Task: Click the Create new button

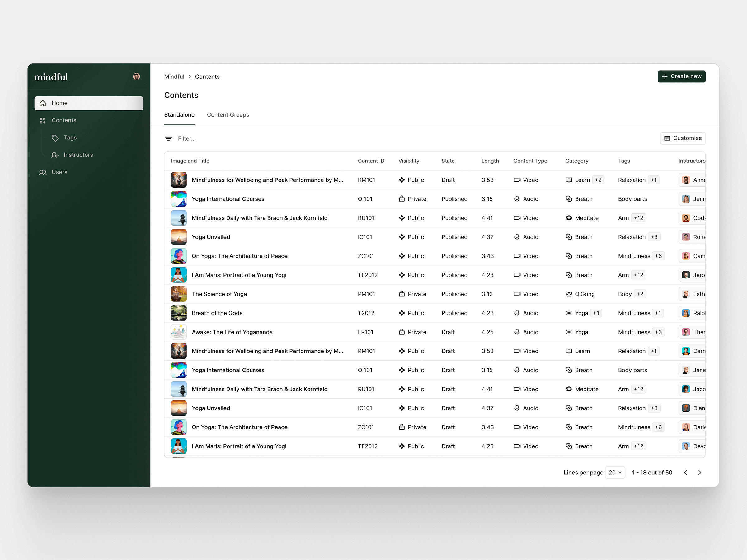Action: [682, 77]
